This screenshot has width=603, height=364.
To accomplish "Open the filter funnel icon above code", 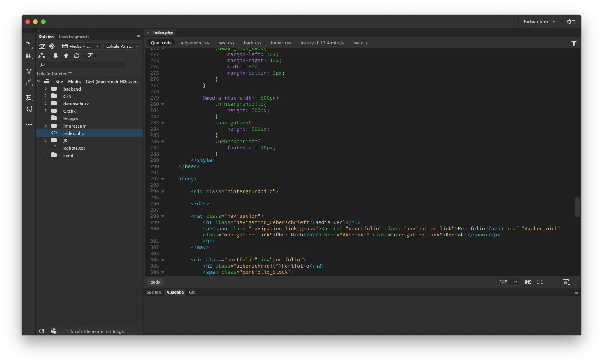I will tap(574, 43).
